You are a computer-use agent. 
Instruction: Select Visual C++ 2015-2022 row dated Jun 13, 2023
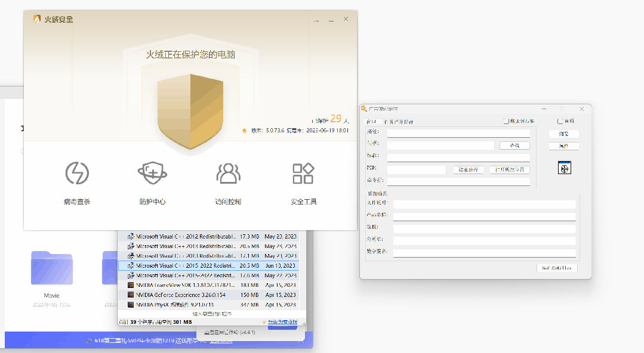(x=209, y=265)
